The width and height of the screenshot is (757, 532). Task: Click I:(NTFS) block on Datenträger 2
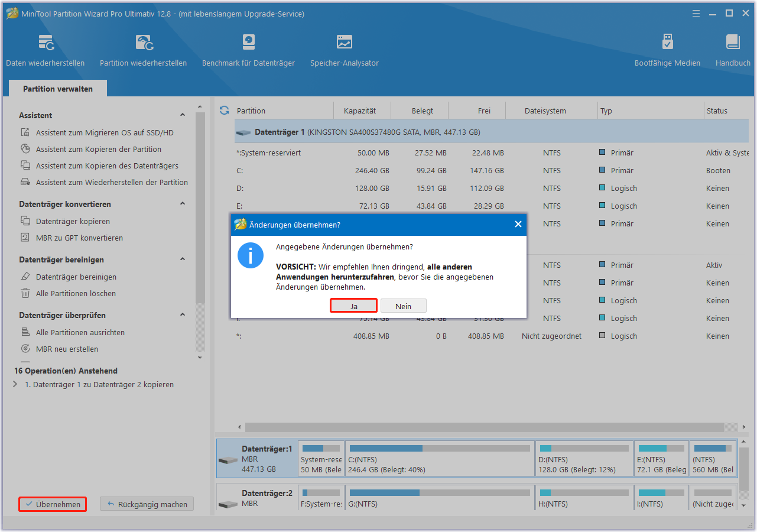[x=662, y=498]
